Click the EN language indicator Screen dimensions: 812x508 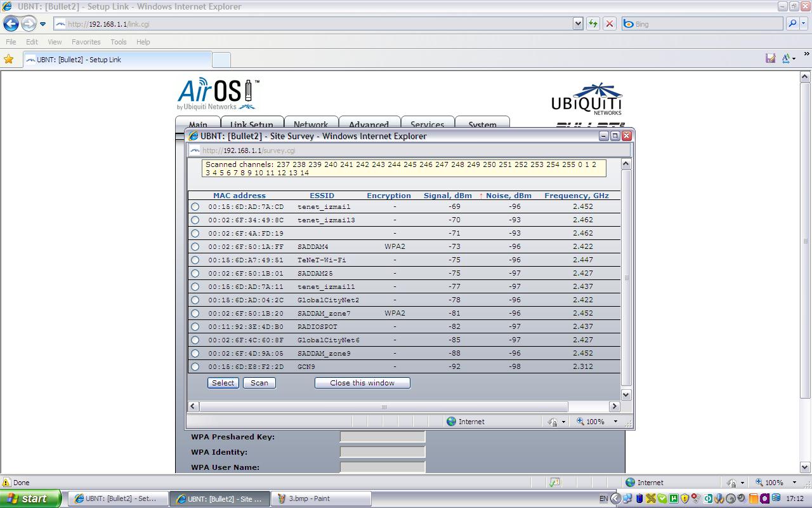tap(603, 498)
